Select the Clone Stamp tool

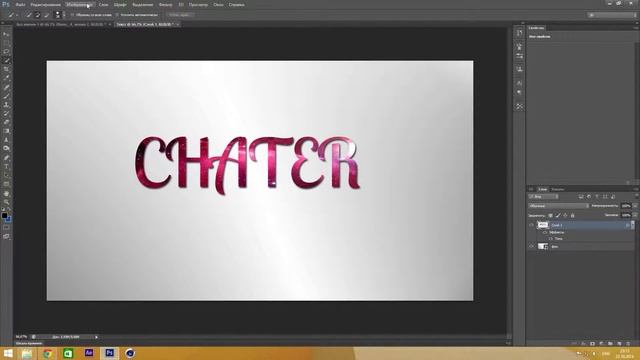(6, 104)
